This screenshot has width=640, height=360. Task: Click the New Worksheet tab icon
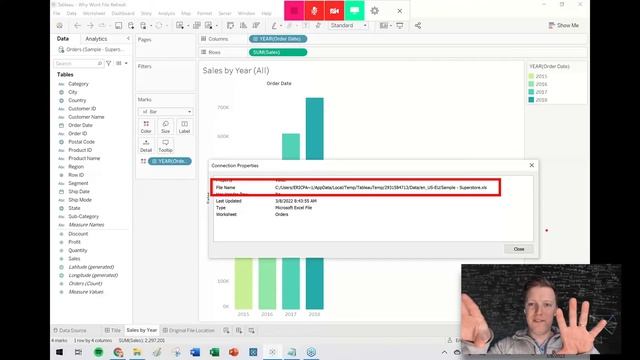(226, 330)
